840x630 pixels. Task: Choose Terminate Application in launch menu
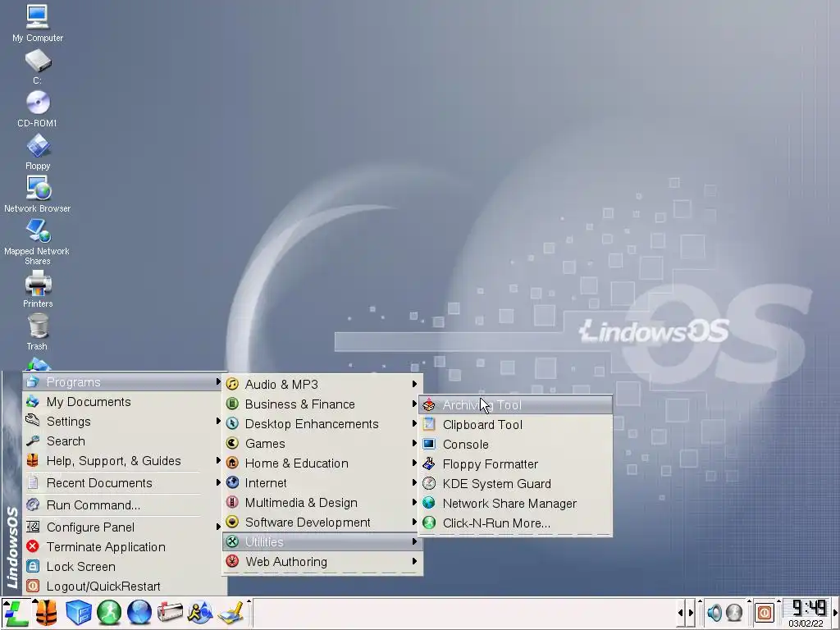click(x=123, y=547)
